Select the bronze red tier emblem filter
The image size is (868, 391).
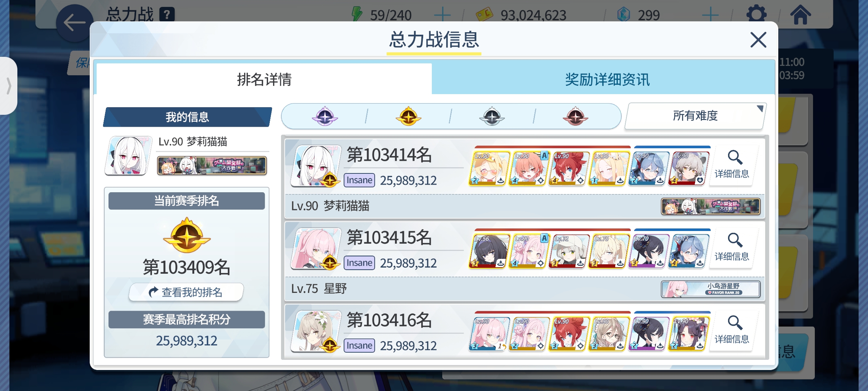(x=575, y=116)
